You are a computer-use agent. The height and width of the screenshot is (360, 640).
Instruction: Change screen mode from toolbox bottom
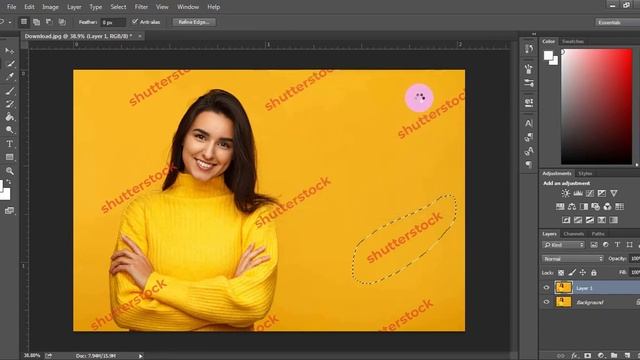(x=9, y=211)
